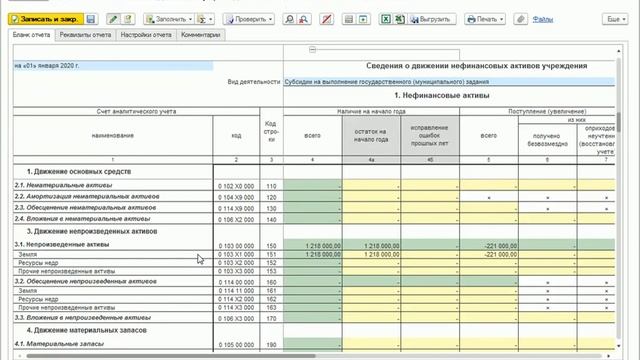Select 4. Движение материальных запасов heading
Screen dimensions: 640x360
pyautogui.click(x=87, y=330)
